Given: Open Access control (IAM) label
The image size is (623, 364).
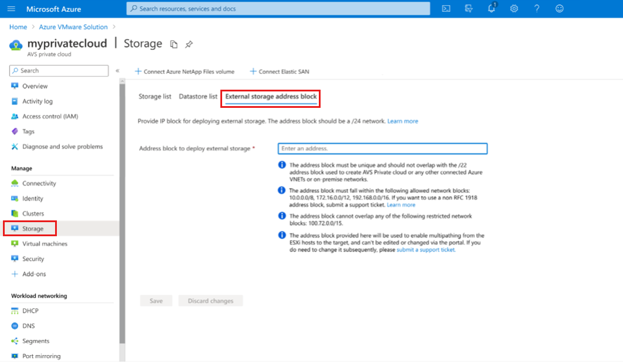Looking at the screenshot, I should point(50,117).
